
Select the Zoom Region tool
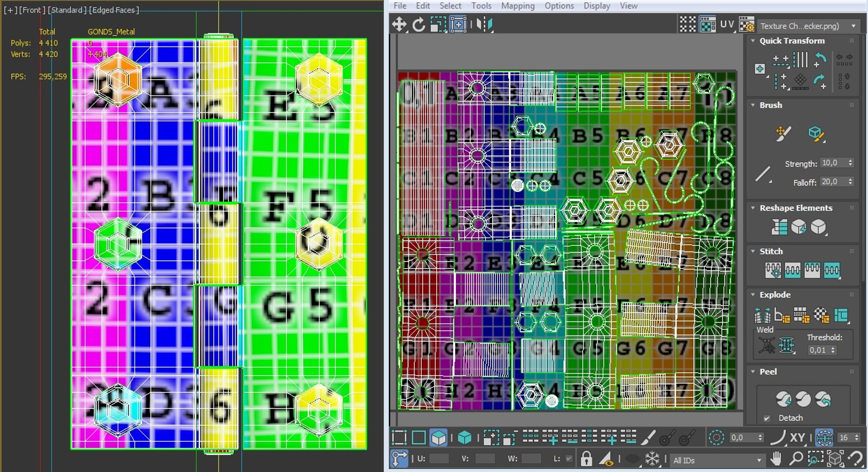(x=816, y=459)
